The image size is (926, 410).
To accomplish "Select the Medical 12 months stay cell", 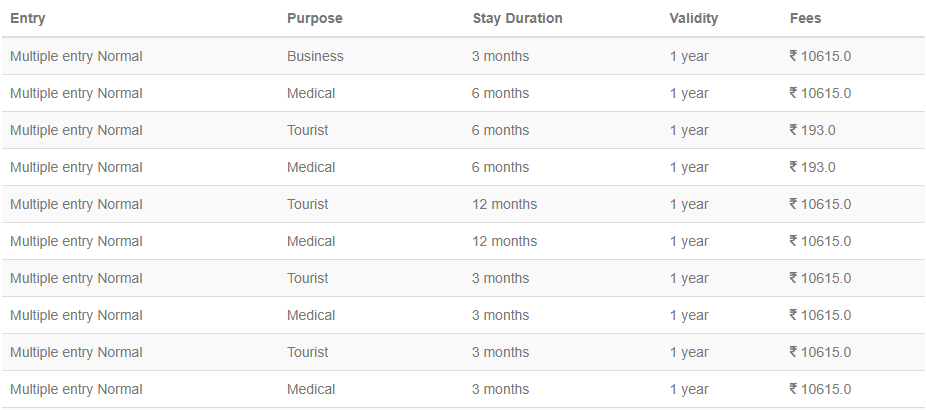I will (x=504, y=241).
